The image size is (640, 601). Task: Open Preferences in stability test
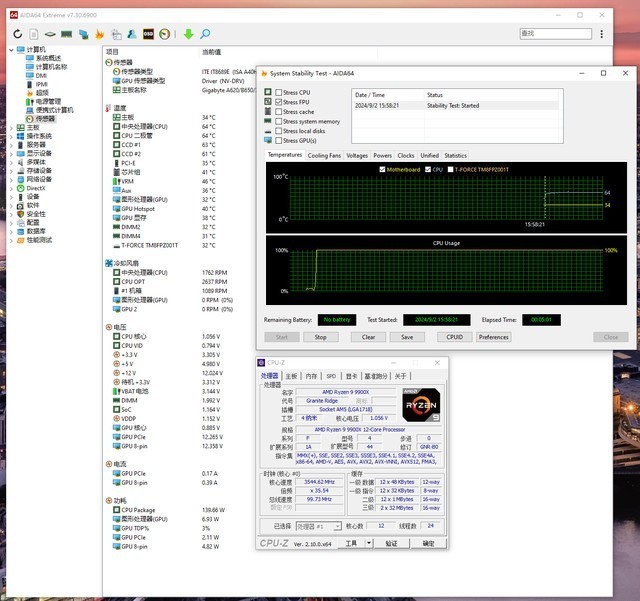coord(493,337)
